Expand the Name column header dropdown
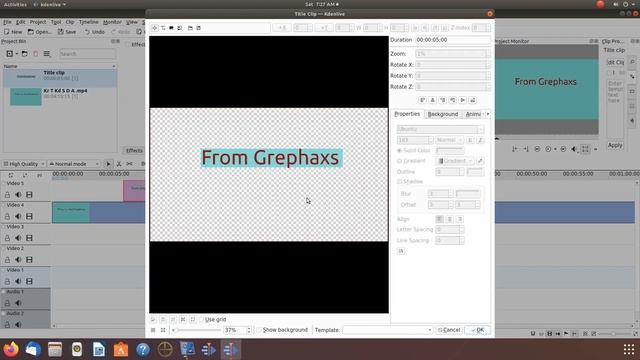Viewport: 640px width, 360px height. click(114, 66)
